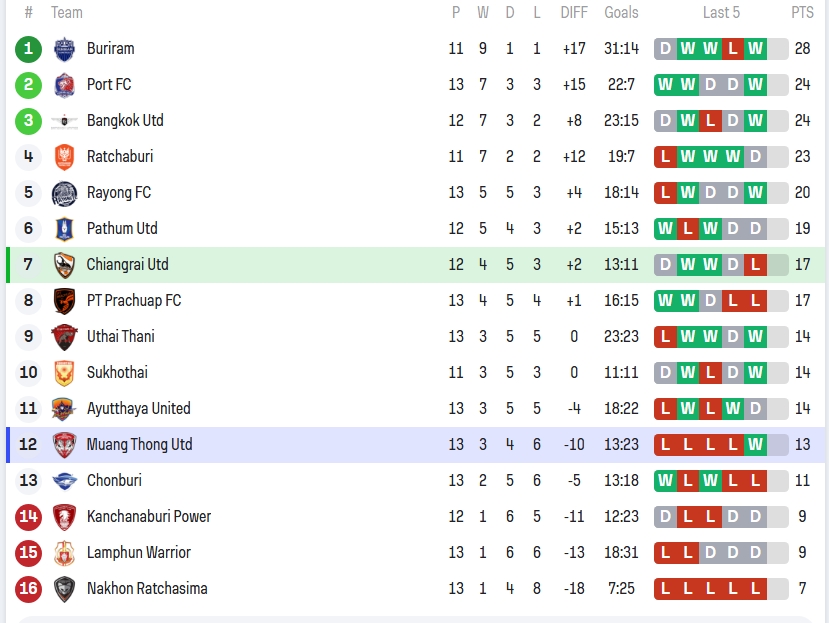Sort standings by DIFF column header
The height and width of the screenshot is (623, 829).
coord(574,13)
